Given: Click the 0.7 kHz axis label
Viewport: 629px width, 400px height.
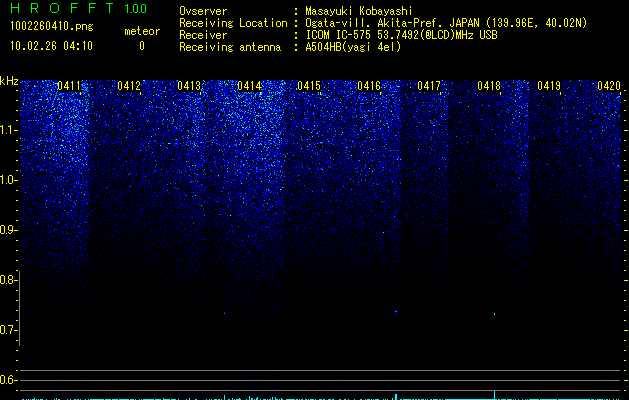Looking at the screenshot, I should click(x=8, y=330).
